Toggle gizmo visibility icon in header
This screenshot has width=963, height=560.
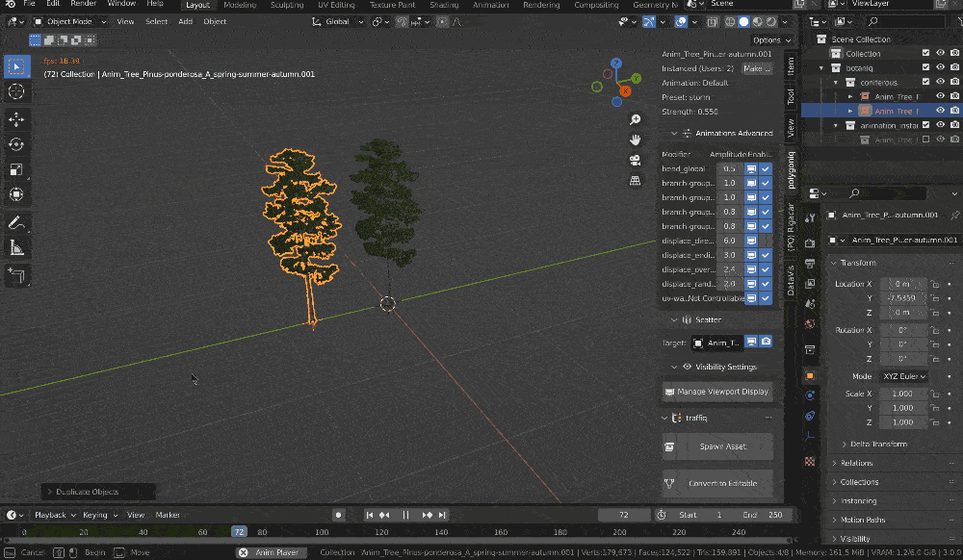click(649, 21)
